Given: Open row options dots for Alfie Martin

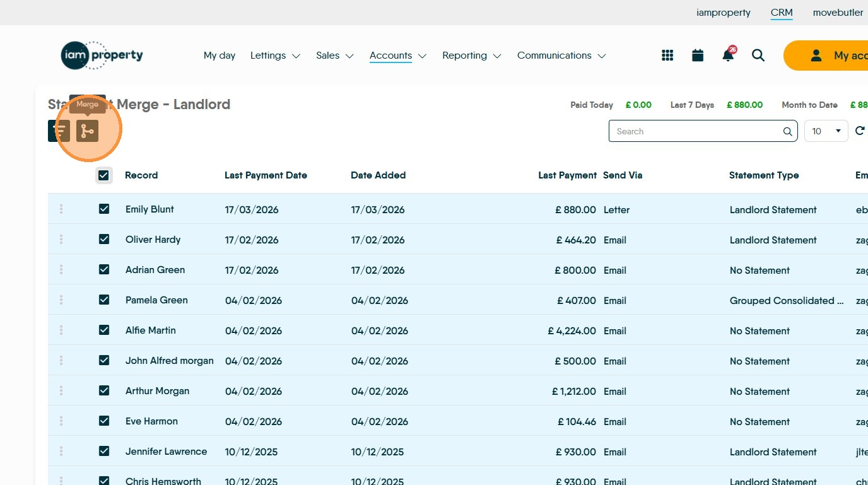Looking at the screenshot, I should point(61,330).
